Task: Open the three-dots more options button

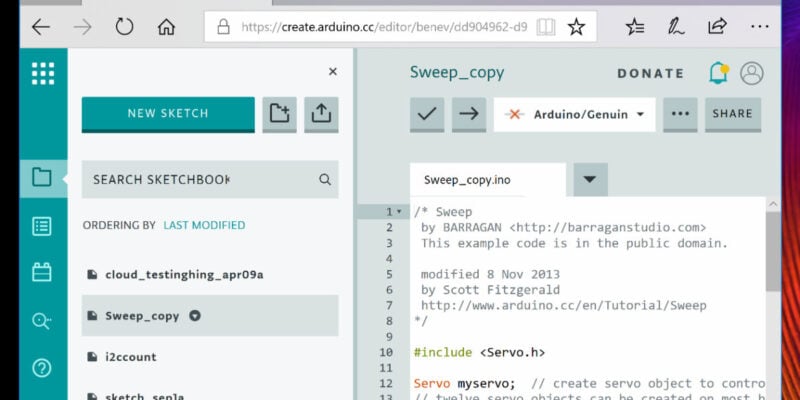Action: pyautogui.click(x=681, y=114)
